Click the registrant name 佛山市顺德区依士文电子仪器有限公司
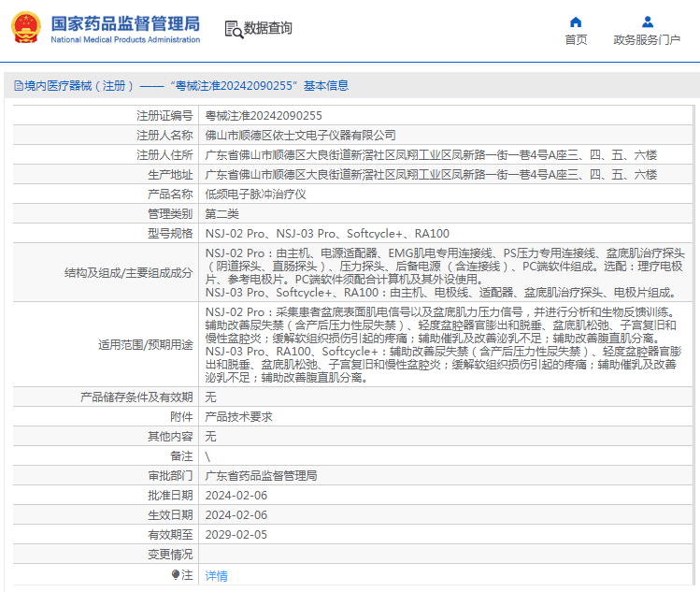The height and width of the screenshot is (592, 700). [x=300, y=136]
